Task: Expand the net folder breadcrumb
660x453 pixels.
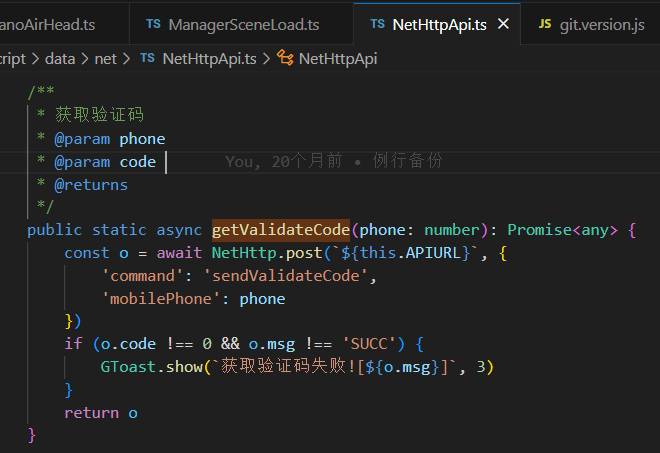Action: point(105,59)
